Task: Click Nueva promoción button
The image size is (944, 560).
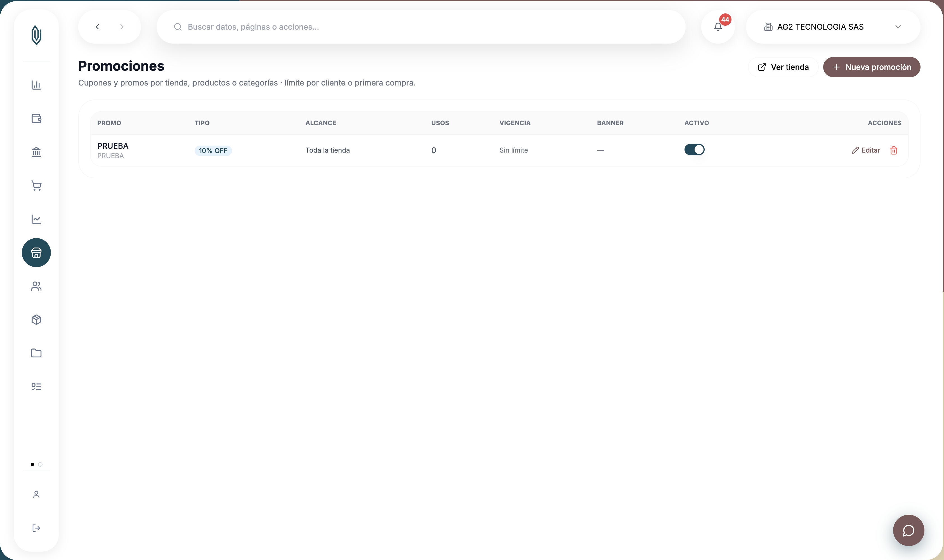Action: (x=872, y=67)
